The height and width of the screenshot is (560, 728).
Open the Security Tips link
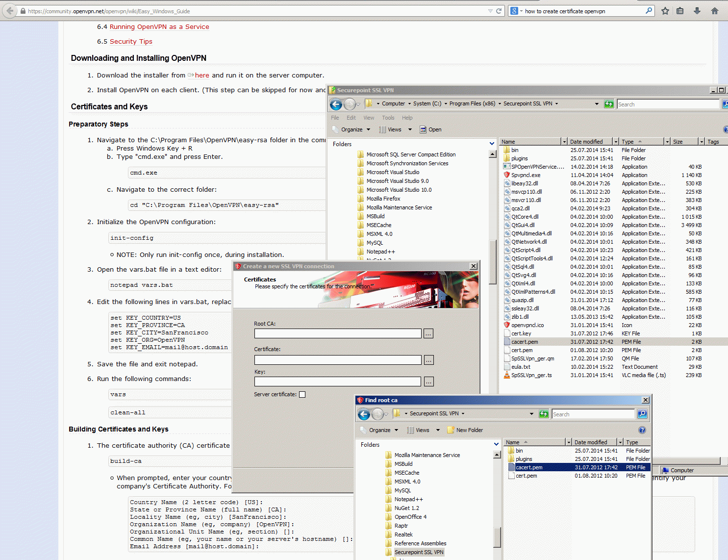coord(131,42)
